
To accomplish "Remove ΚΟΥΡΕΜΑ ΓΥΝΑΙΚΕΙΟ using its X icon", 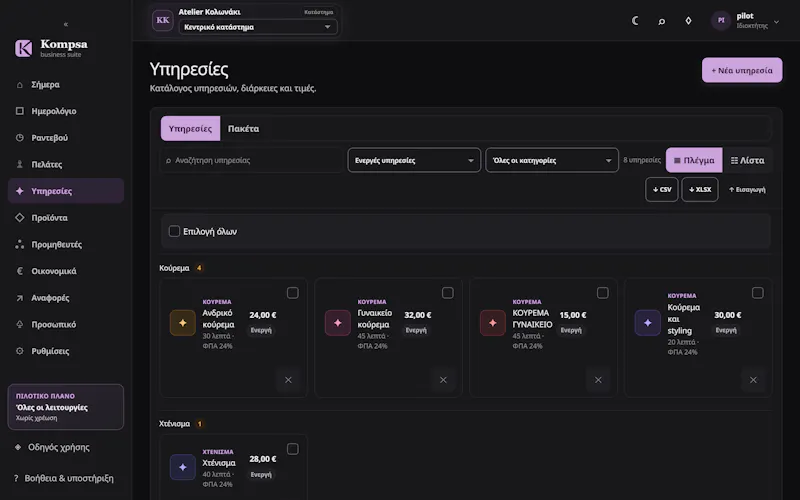I will pos(598,380).
